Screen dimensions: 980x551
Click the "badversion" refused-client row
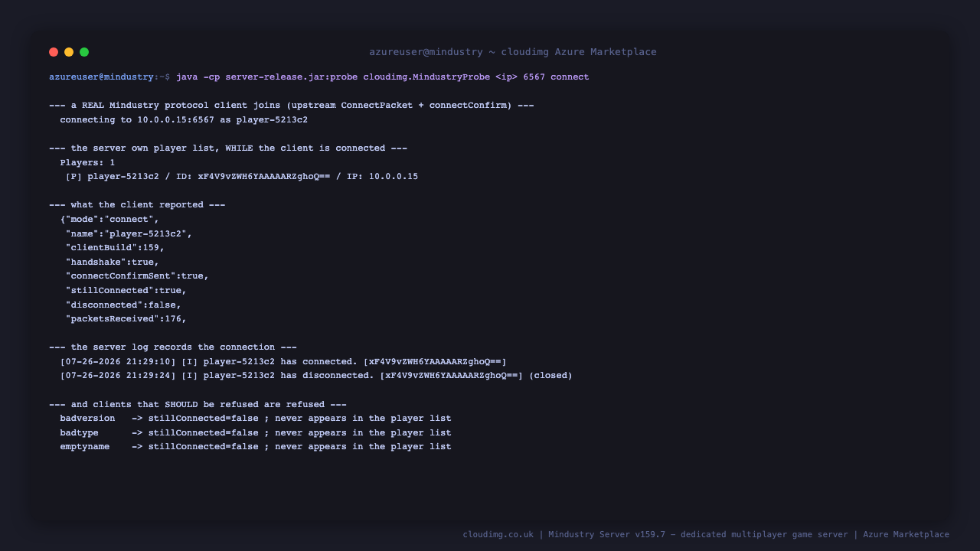256,419
